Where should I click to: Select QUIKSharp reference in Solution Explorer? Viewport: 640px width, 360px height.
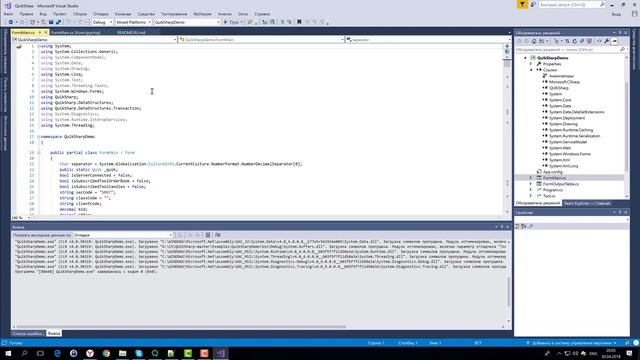(x=558, y=88)
